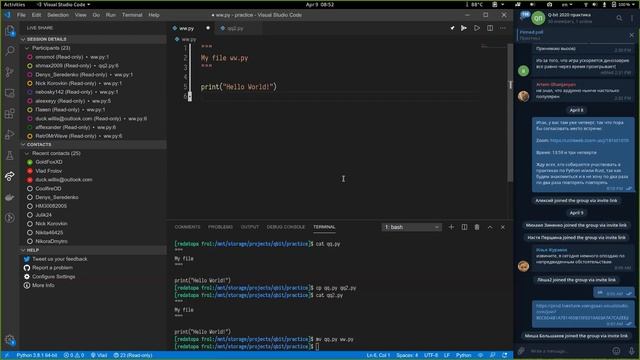Open the Explorer view in activity bar
The height and width of the screenshot is (360, 640).
10,31
